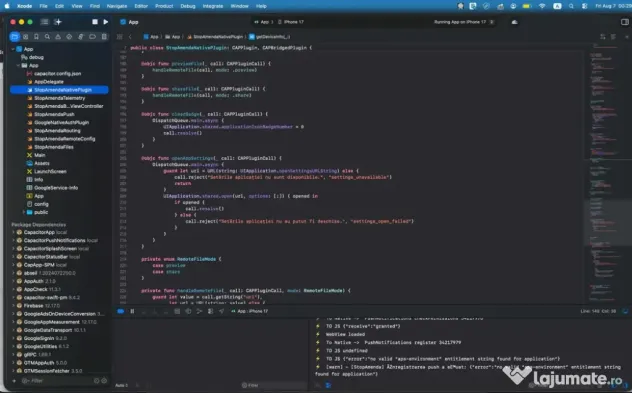Open Control Center in menu bar
This screenshot has width=632, height=393.
(x=584, y=6)
